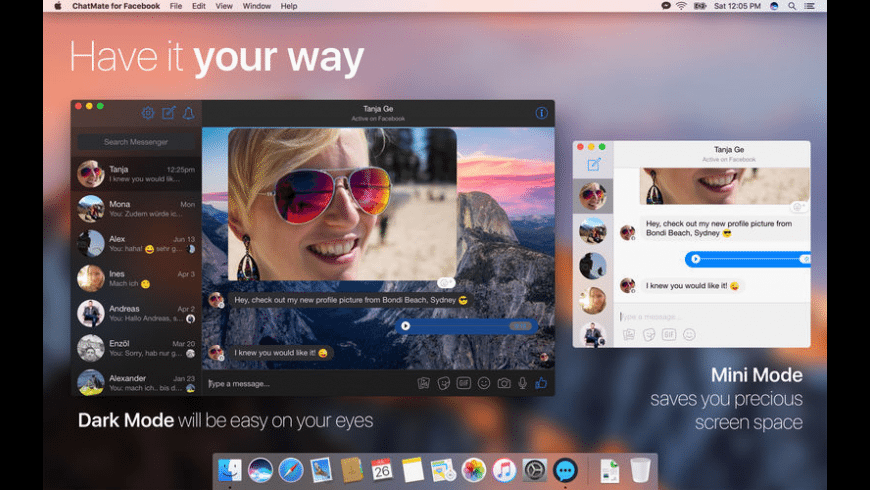Play voice message in dark window
This screenshot has height=490, width=870.
[x=406, y=326]
